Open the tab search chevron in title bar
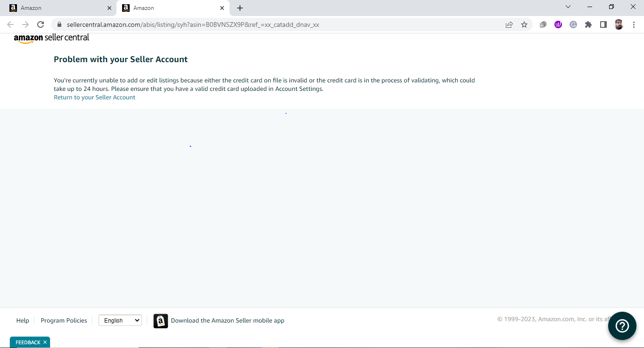Image resolution: width=644 pixels, height=348 pixels. click(568, 7)
